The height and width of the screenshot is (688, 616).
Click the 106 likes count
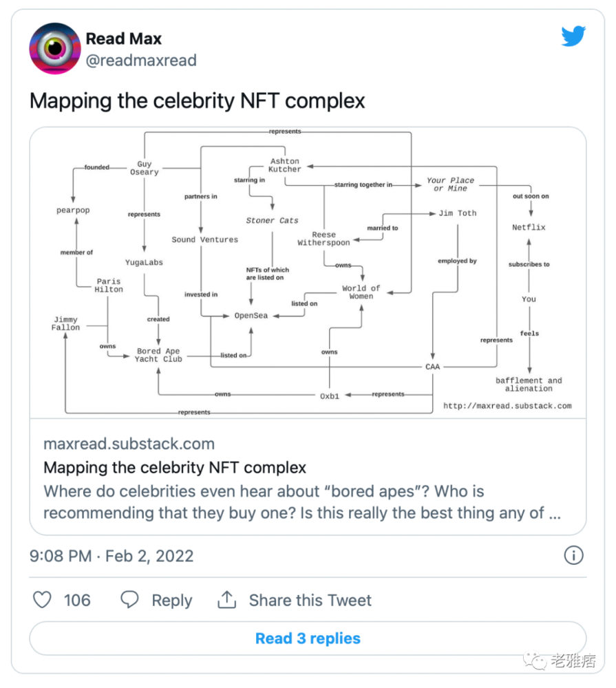(x=77, y=600)
